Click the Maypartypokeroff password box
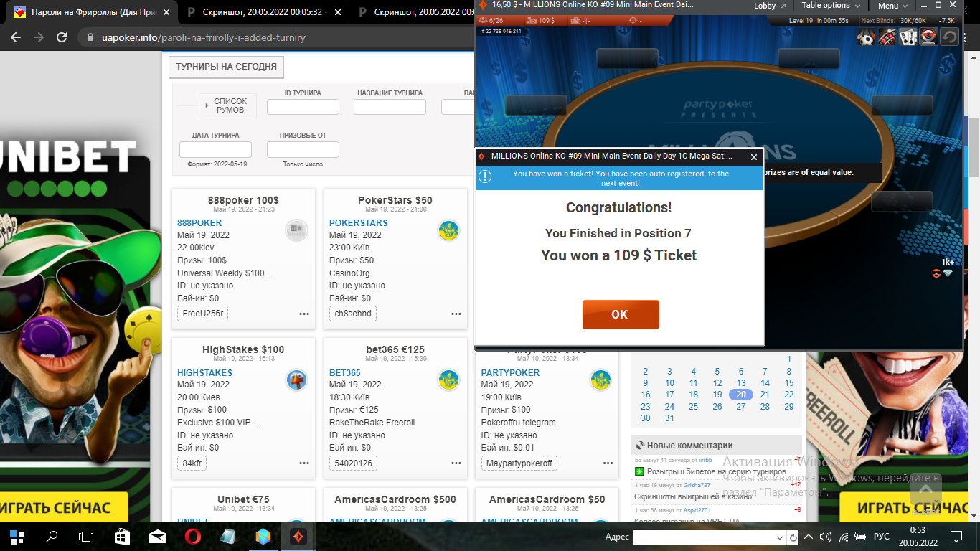Image resolution: width=980 pixels, height=551 pixels. pos(519,463)
